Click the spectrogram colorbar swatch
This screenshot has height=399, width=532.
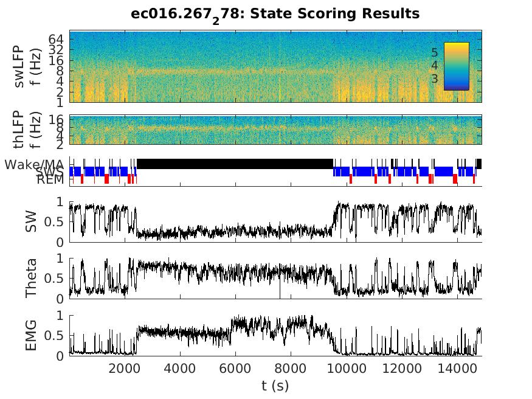[x=456, y=66]
